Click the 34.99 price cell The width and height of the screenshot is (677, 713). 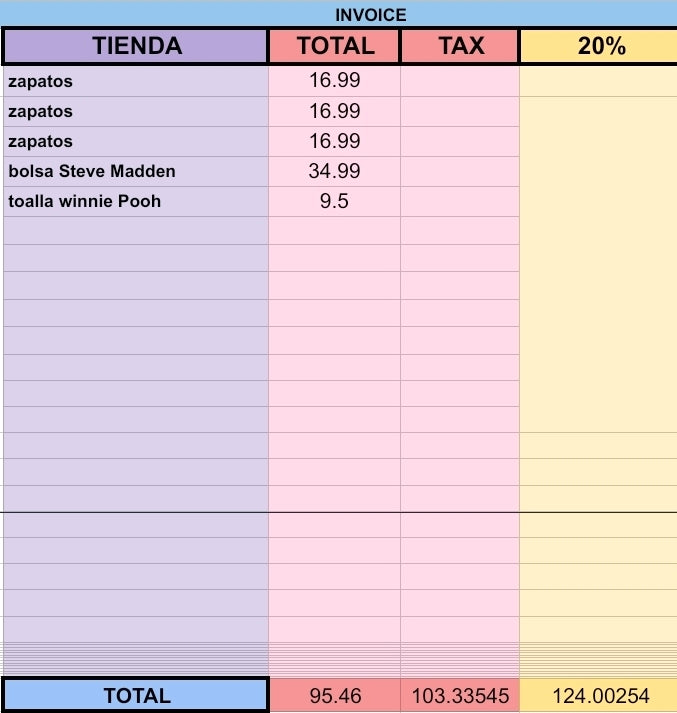[335, 171]
